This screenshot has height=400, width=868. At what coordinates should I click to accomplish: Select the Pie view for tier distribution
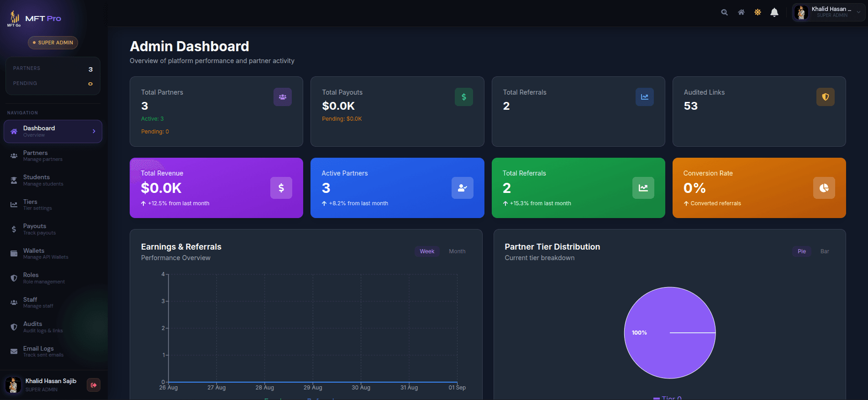(x=802, y=251)
